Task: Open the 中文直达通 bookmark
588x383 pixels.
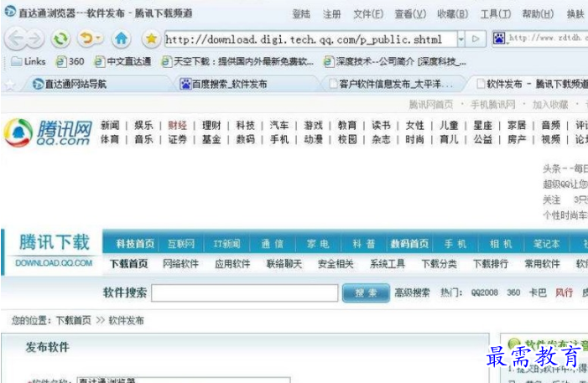Action: pos(123,61)
